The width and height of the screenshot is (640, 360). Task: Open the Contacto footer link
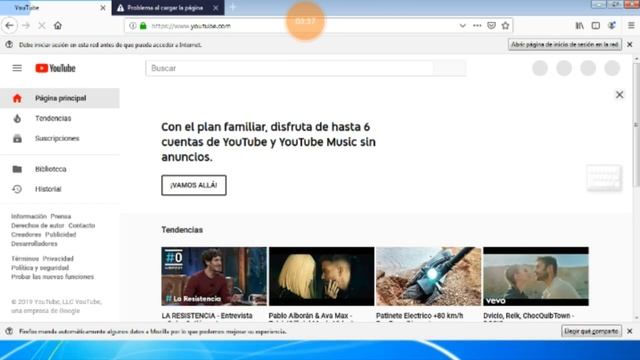(x=82, y=226)
